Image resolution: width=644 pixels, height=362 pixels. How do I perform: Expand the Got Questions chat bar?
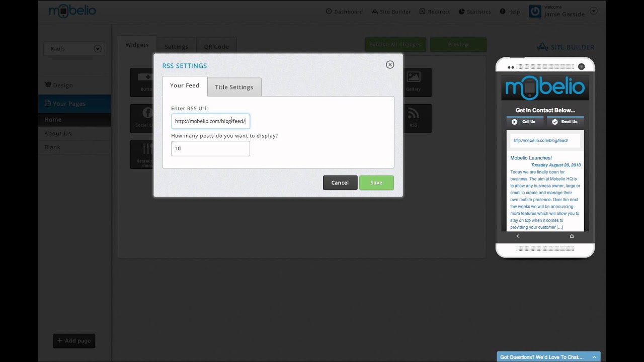548,357
